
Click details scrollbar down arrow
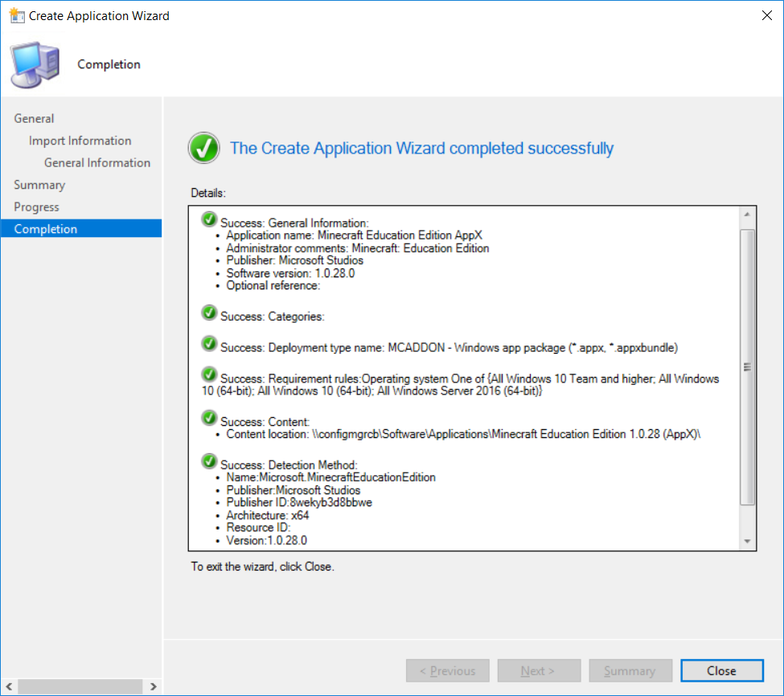[x=747, y=541]
